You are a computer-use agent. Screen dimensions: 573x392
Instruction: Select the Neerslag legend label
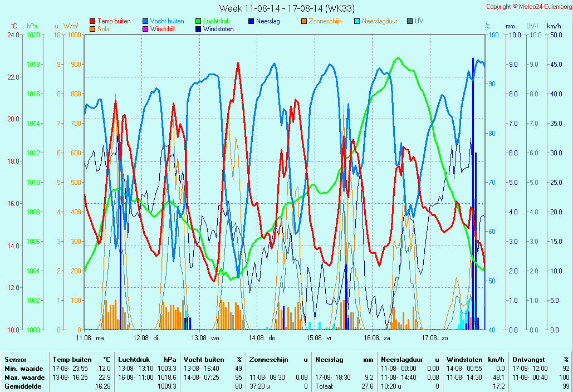268,22
